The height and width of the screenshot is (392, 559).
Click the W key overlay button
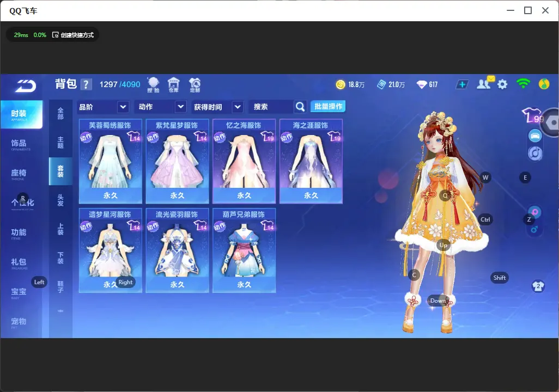coord(485,177)
